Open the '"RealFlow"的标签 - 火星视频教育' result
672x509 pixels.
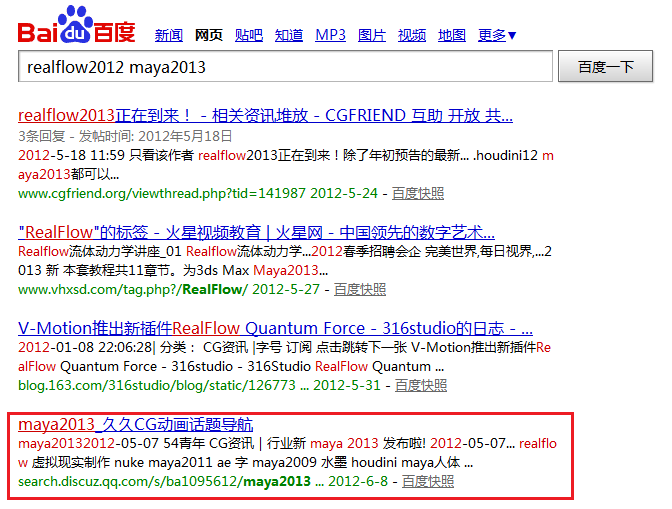[x=256, y=232]
